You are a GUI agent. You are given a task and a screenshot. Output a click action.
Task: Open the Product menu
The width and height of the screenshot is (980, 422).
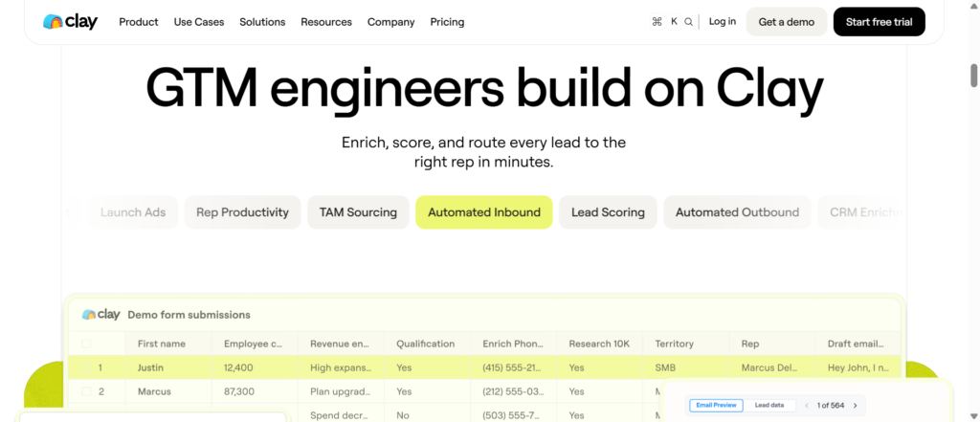click(x=139, y=22)
